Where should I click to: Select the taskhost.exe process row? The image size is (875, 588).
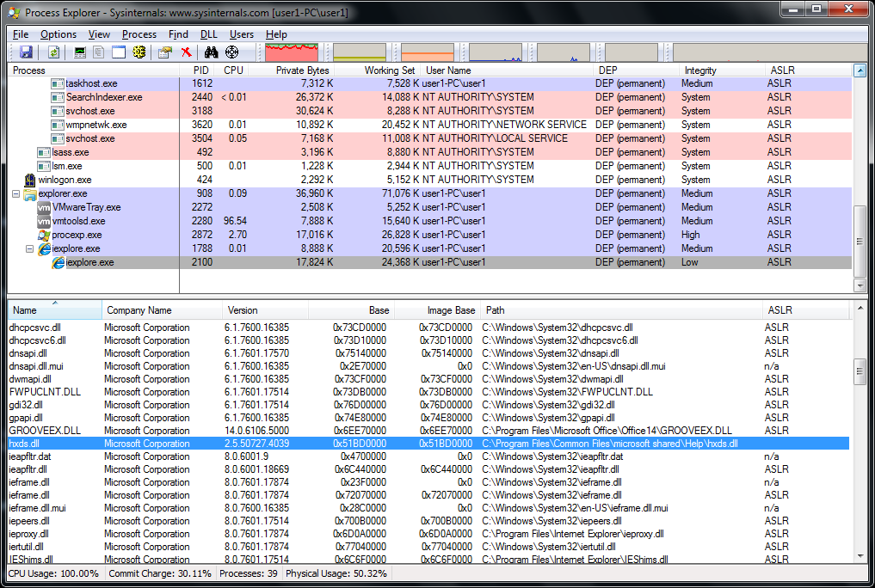(429, 83)
